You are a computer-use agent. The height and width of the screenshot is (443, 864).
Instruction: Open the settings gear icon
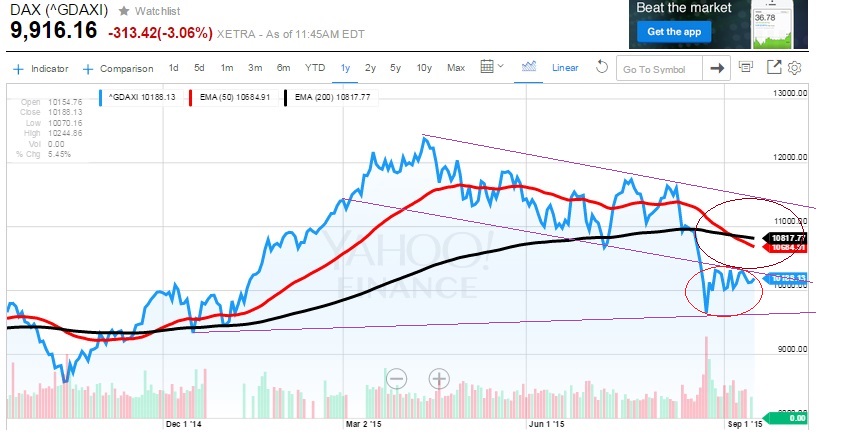coord(796,68)
